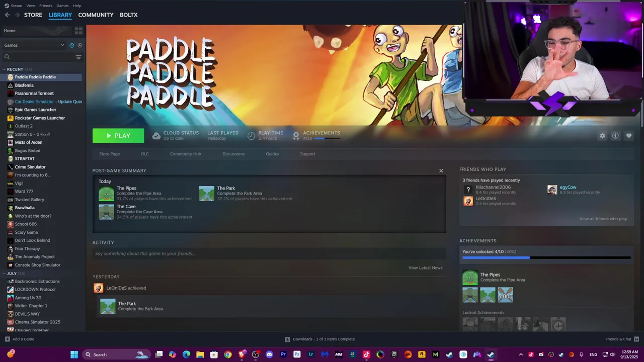
Task: Collapse the JULY games section
Action: (5, 274)
